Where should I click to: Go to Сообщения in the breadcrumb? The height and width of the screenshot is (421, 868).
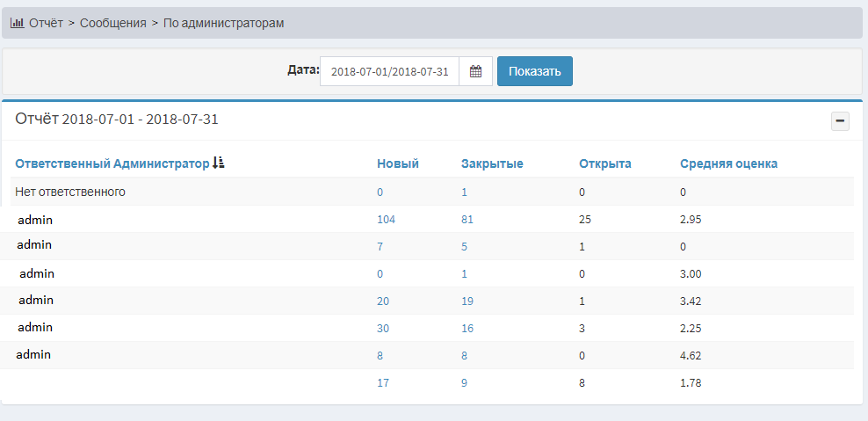coord(112,23)
